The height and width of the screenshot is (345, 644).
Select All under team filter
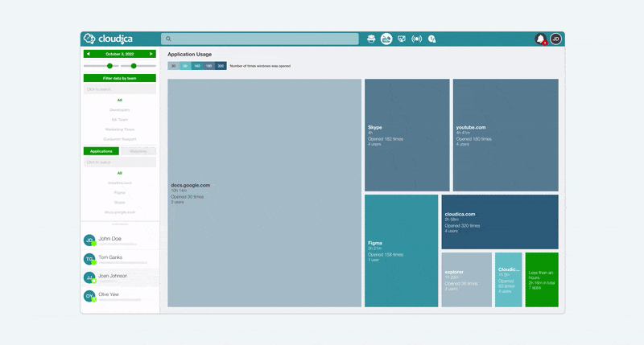119,100
